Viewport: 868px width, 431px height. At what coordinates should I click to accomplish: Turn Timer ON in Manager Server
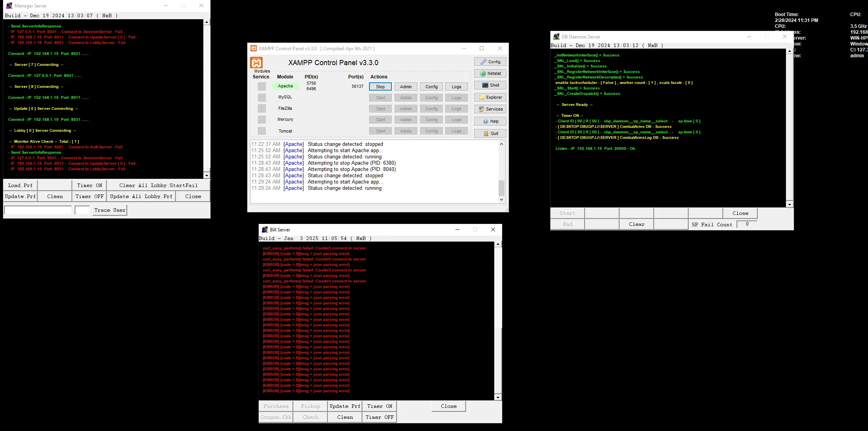90,185
